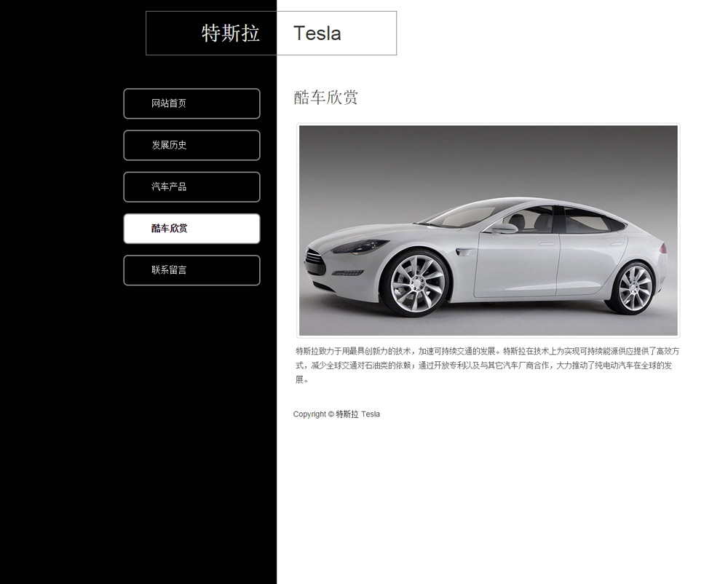728x584 pixels.
Task: Go to the 发展历史 page
Action: [x=191, y=146]
